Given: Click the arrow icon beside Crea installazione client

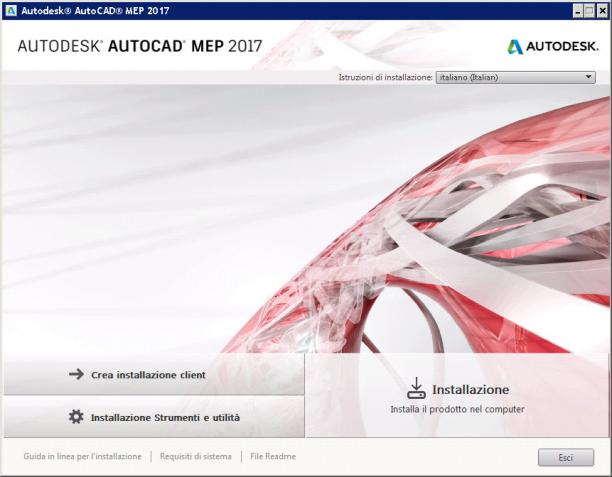Looking at the screenshot, I should tap(76, 374).
